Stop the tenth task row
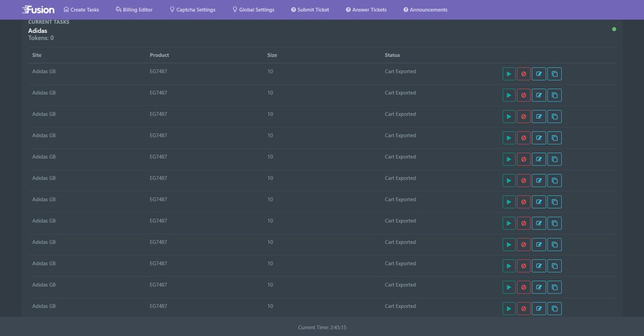This screenshot has height=336, width=644. [x=524, y=266]
